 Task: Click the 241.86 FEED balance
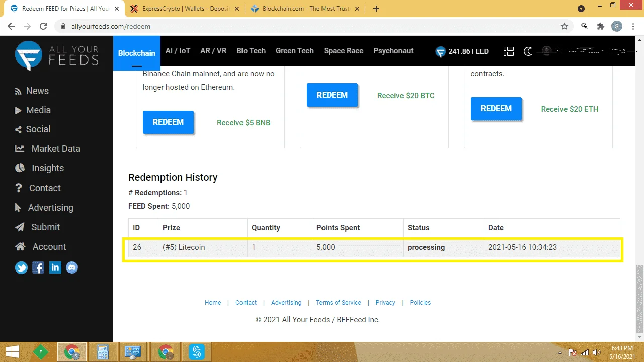click(x=462, y=51)
